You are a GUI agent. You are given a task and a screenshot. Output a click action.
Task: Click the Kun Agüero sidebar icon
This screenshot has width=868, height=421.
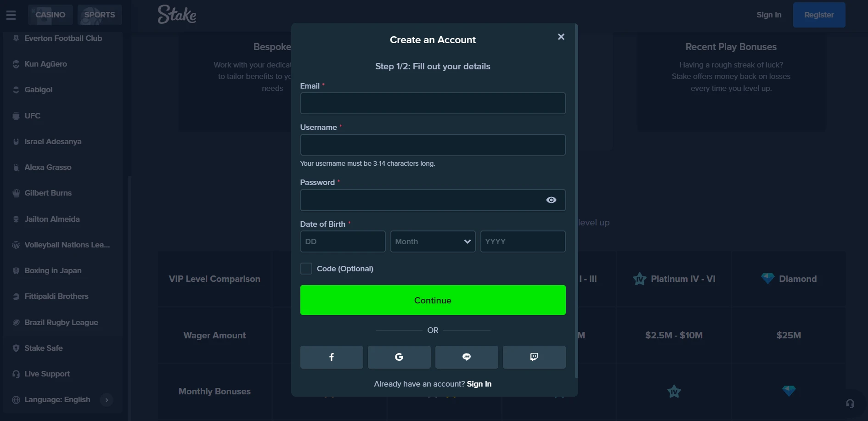coord(16,64)
